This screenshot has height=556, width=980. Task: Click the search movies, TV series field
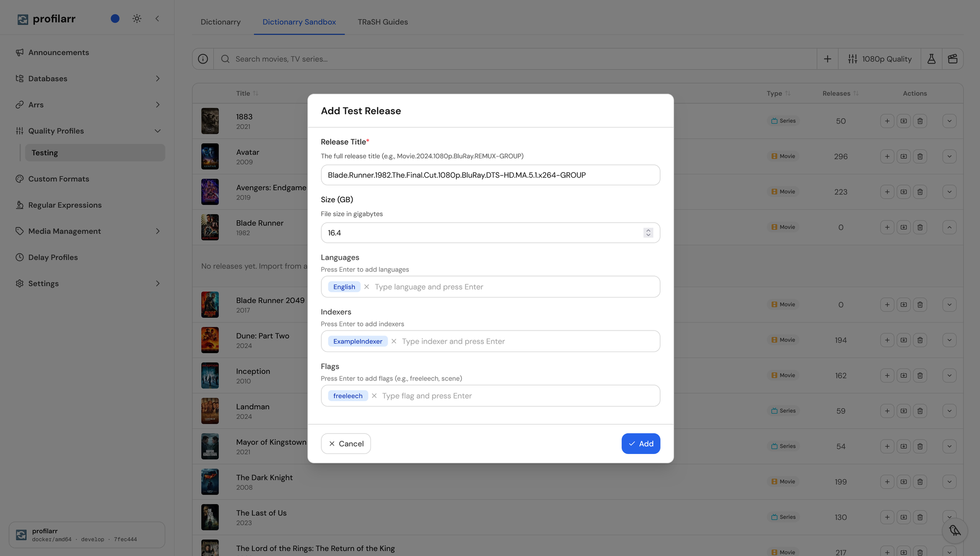click(x=515, y=59)
